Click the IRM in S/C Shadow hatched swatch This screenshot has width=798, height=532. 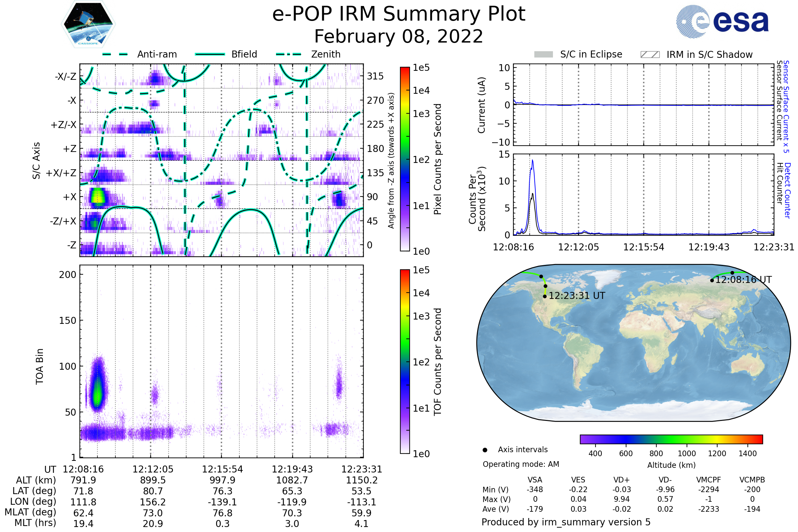tap(650, 55)
